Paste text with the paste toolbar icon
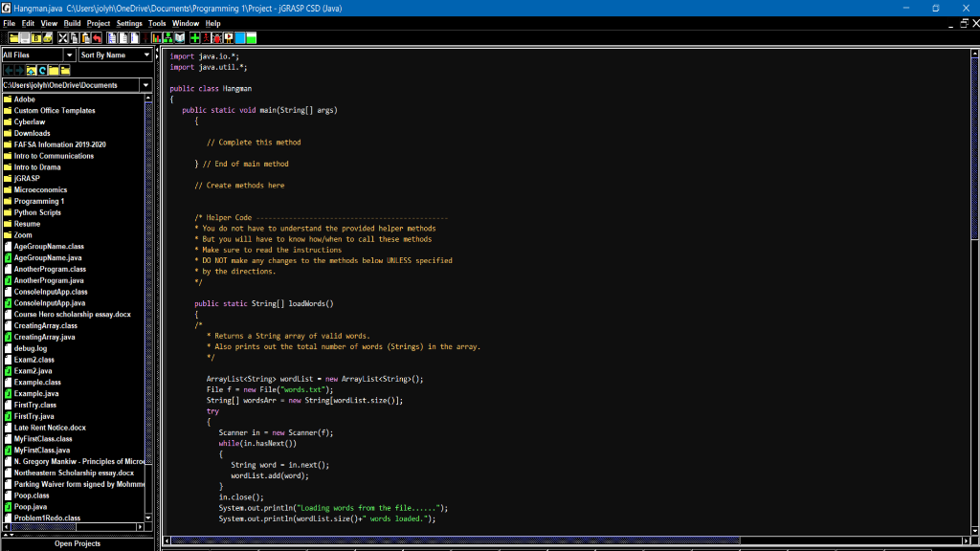The height and width of the screenshot is (551, 980). [84, 38]
